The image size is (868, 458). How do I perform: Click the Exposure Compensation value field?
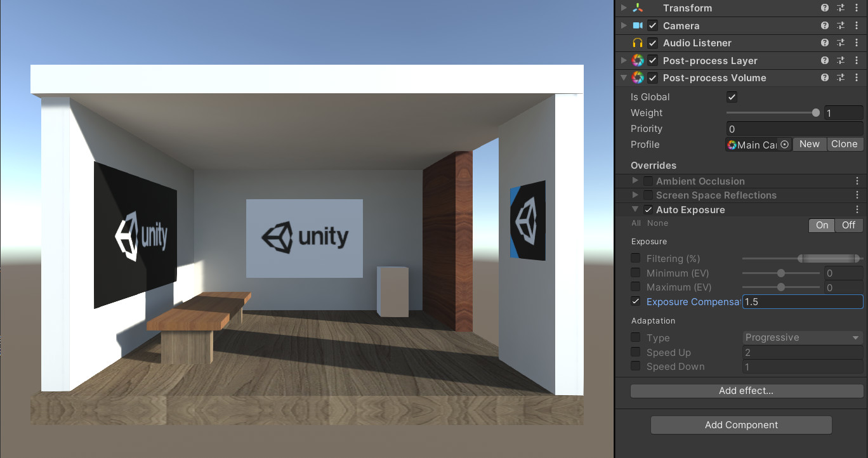tap(803, 302)
